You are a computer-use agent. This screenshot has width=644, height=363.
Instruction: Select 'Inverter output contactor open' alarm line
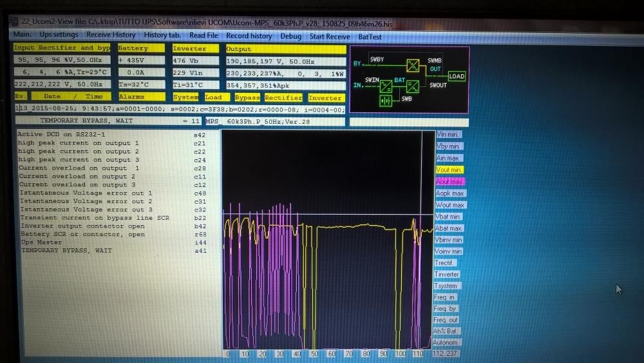coord(82,226)
